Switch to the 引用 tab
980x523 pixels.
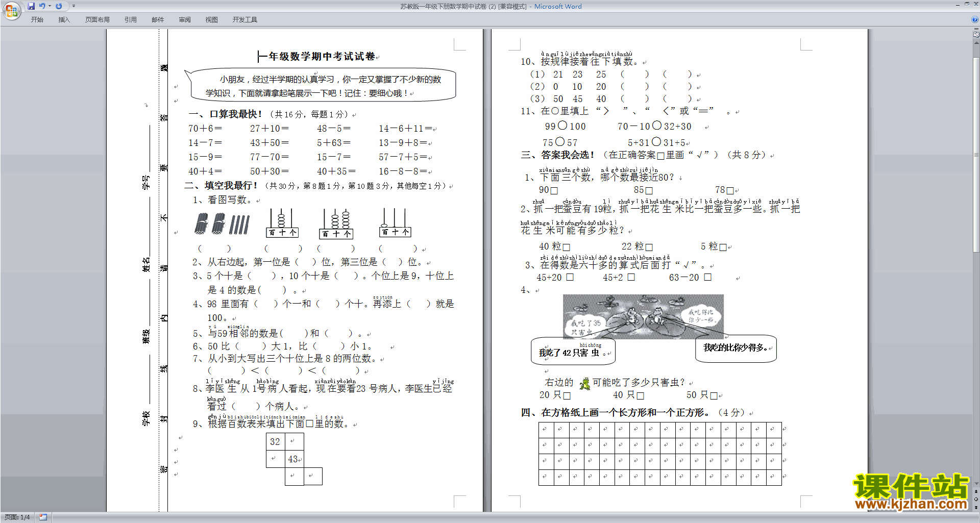coord(130,20)
